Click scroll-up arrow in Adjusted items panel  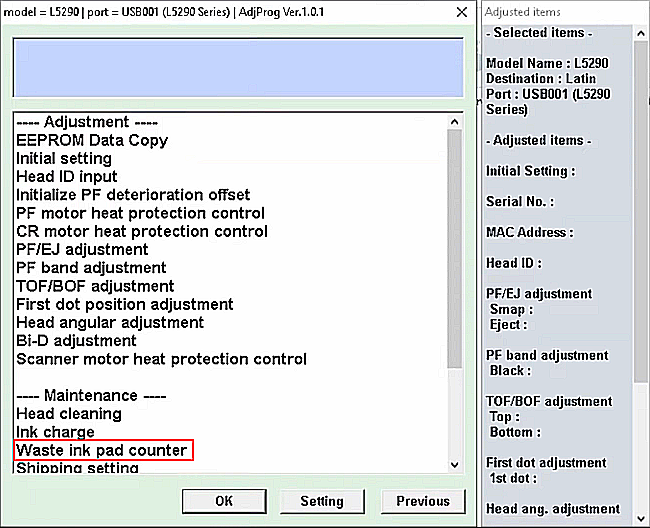point(640,34)
